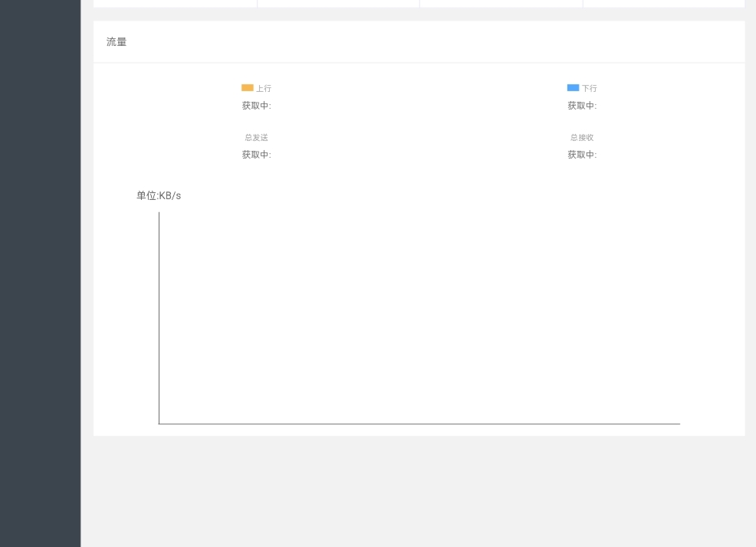This screenshot has width=756, height=547.
Task: Click the 总发送 label
Action: 256,137
